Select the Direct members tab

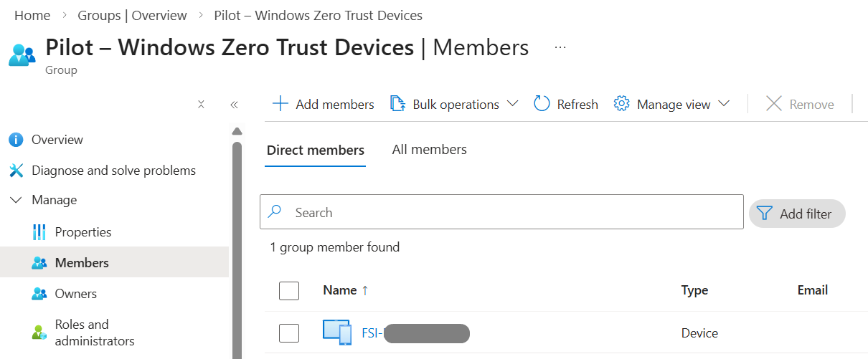pos(316,150)
